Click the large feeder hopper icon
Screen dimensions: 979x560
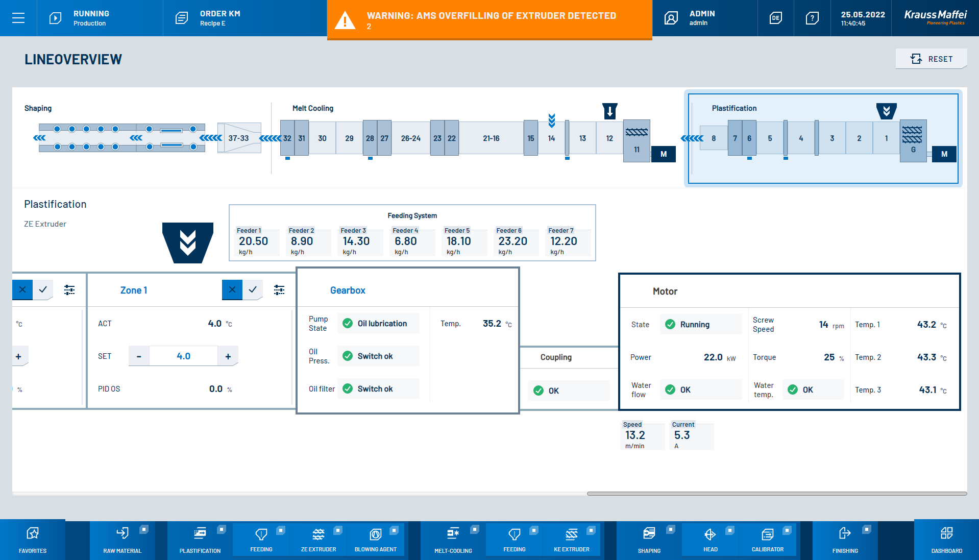(x=188, y=242)
